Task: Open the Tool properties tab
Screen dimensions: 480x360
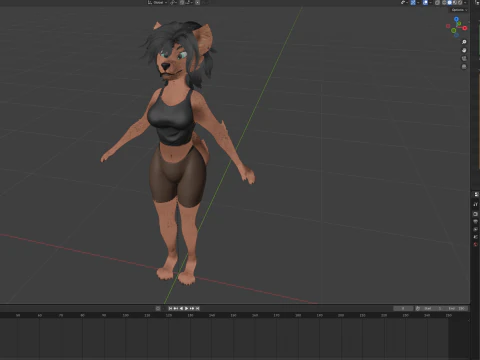Action: click(x=476, y=204)
